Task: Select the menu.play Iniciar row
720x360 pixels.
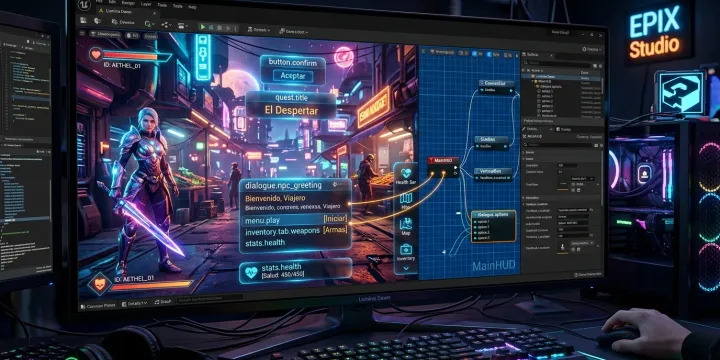Action: coord(296,220)
